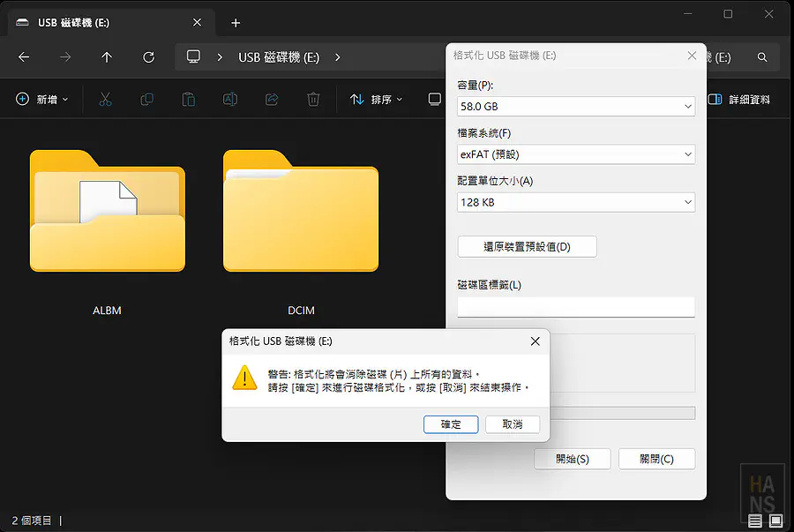
Task: Click 取消 to cancel formatting
Action: 513,424
